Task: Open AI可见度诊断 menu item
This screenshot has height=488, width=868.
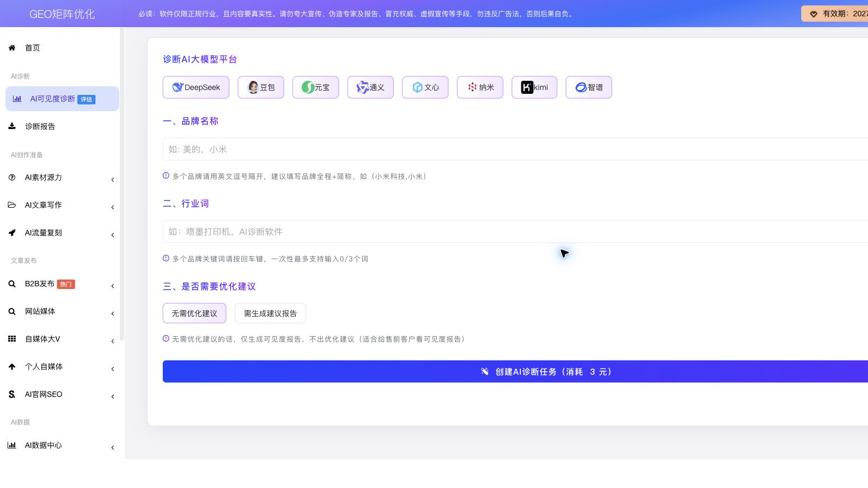Action: pyautogui.click(x=62, y=99)
